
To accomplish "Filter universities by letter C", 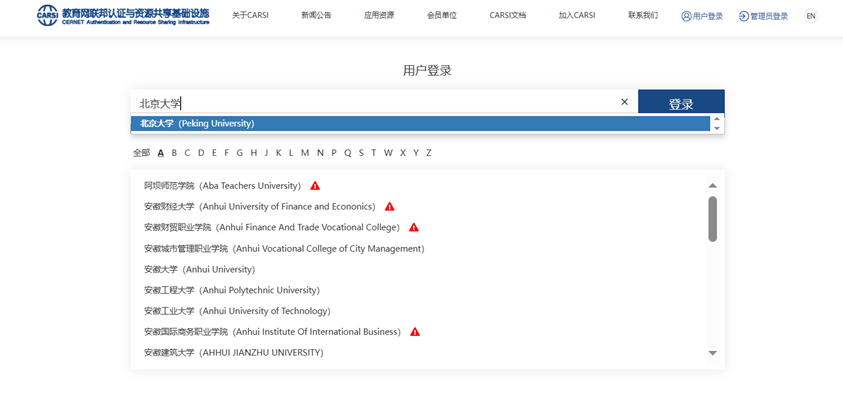I will pos(187,153).
